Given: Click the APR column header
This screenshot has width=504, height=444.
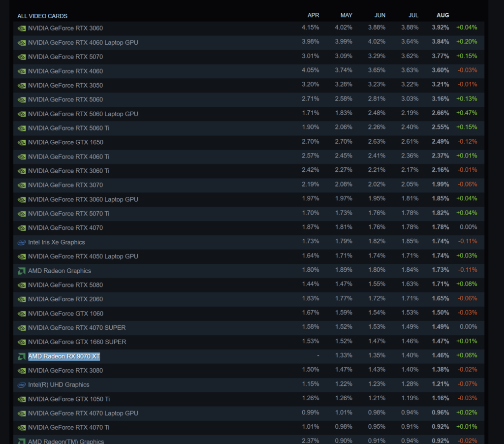Looking at the screenshot, I should tap(313, 15).
